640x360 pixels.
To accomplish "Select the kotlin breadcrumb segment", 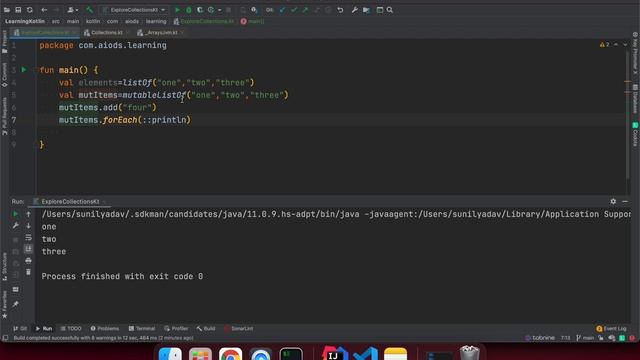I will click(x=93, y=21).
